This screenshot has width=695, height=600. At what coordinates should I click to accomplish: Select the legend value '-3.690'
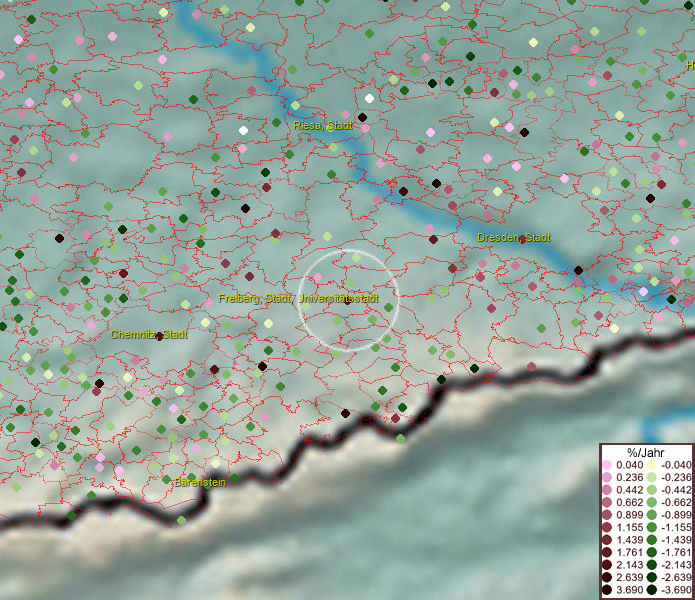(676, 590)
